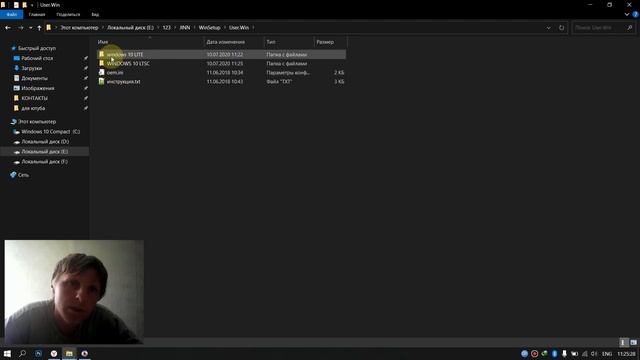The height and width of the screenshot is (360, 640).
Task: Click the '123' breadcrumb segment
Action: pyautogui.click(x=167, y=28)
